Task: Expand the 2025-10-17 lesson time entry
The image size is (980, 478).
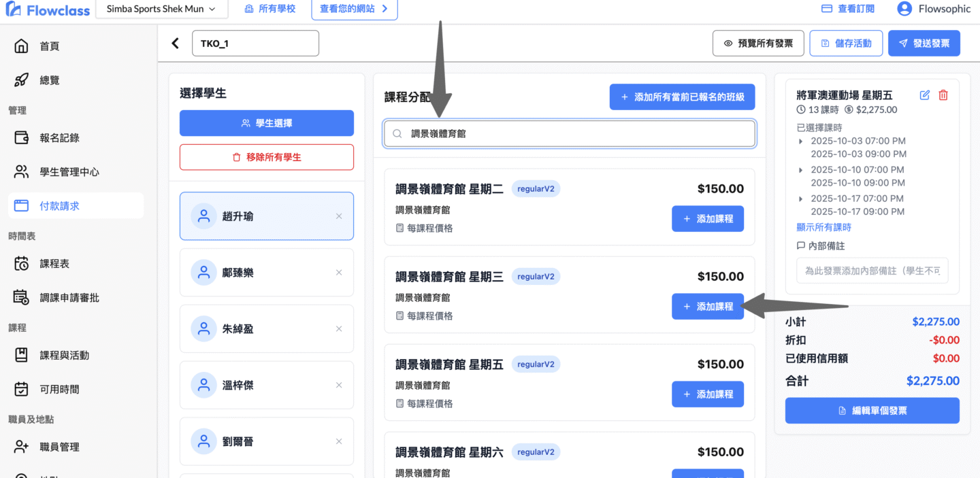Action: tap(801, 199)
